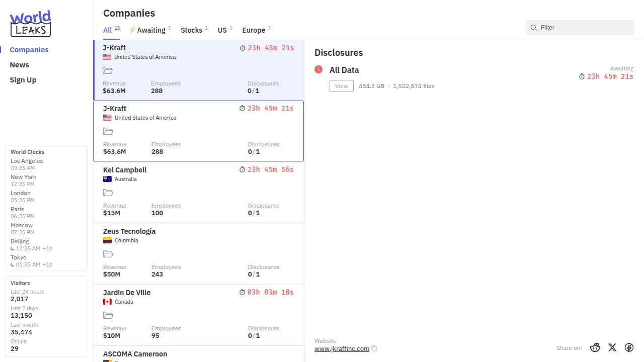The height and width of the screenshot is (362, 644).
Task: Click the red clock All Data icon
Action: (x=318, y=69)
